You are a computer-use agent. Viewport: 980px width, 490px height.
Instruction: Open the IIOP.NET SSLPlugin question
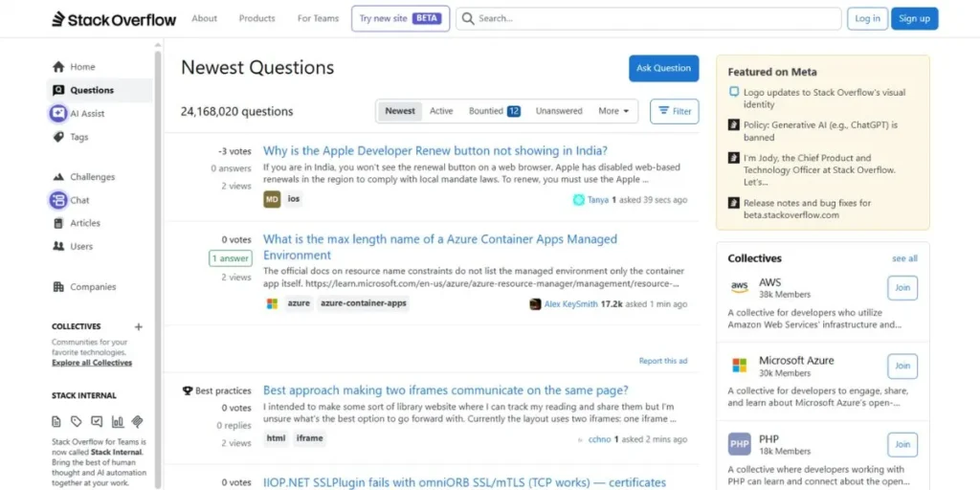464,482
